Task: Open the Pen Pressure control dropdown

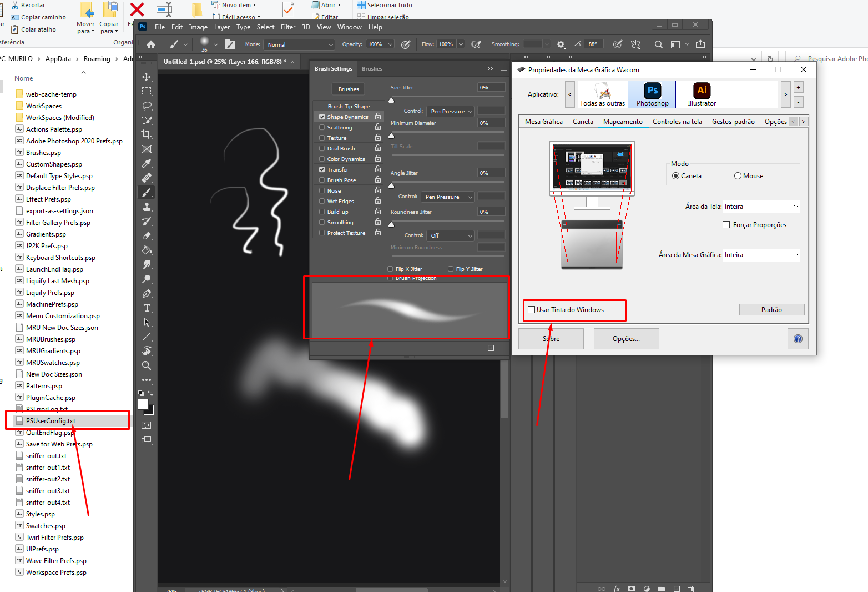Action: [450, 111]
